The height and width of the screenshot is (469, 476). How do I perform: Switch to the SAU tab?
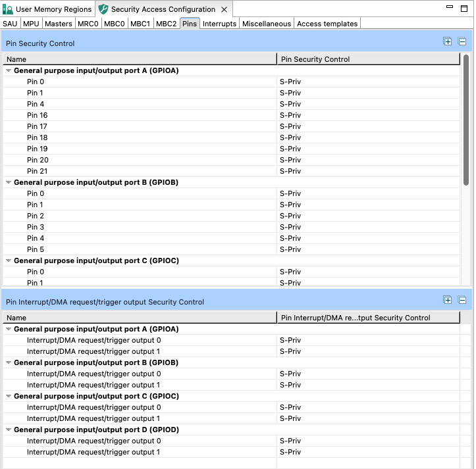click(x=10, y=24)
